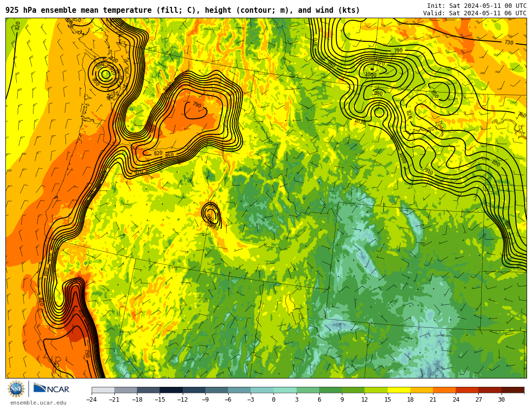
Task: Click the −6 colorbar tick label
Action: point(228,400)
